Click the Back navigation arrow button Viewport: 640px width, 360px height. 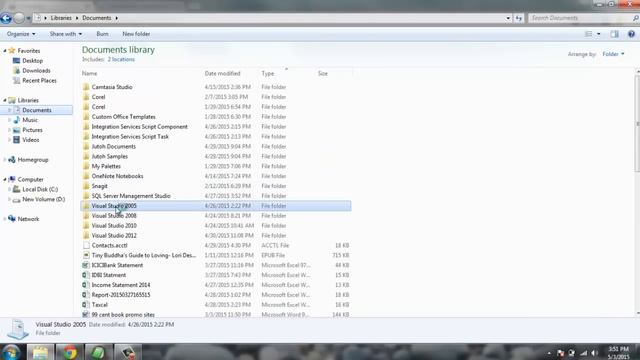coord(6,18)
